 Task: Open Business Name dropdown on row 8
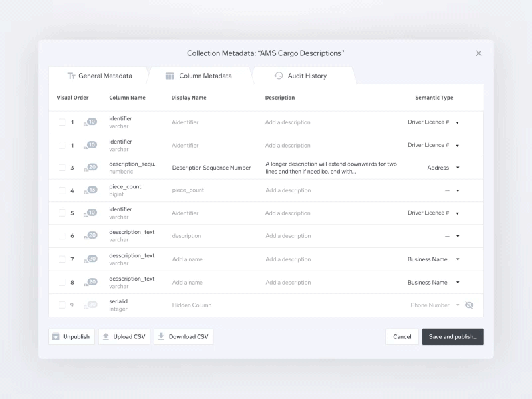click(x=458, y=283)
